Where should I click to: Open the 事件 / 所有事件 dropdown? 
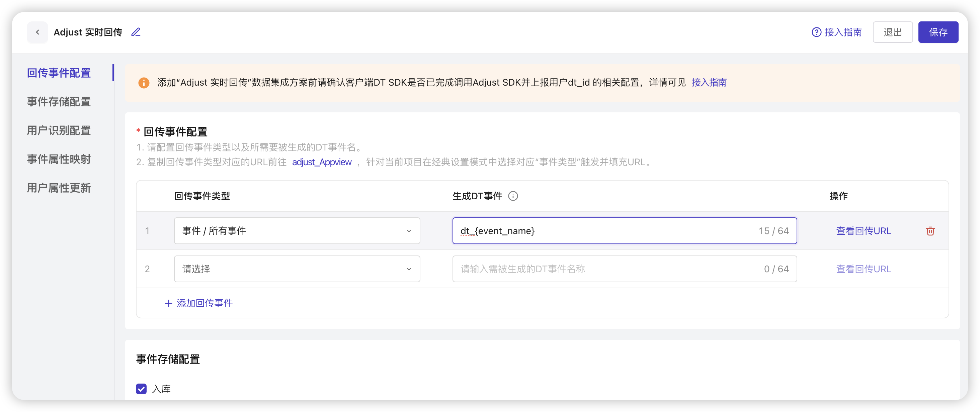pyautogui.click(x=297, y=231)
